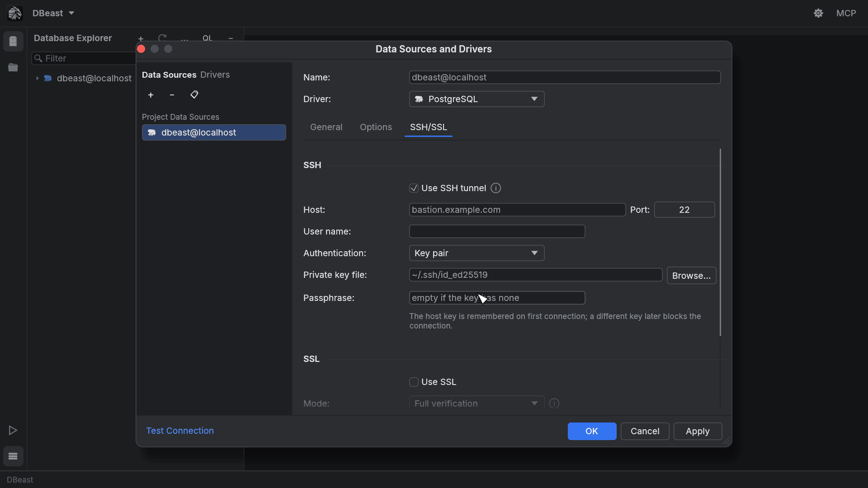Image resolution: width=868 pixels, height=488 pixels.
Task: Click the Browse... button for private key
Action: pos(691,276)
